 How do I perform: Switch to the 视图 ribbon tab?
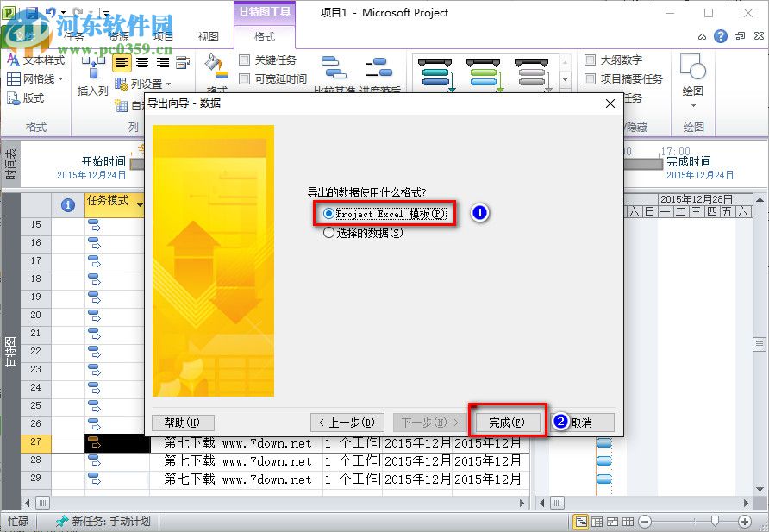pos(207,36)
